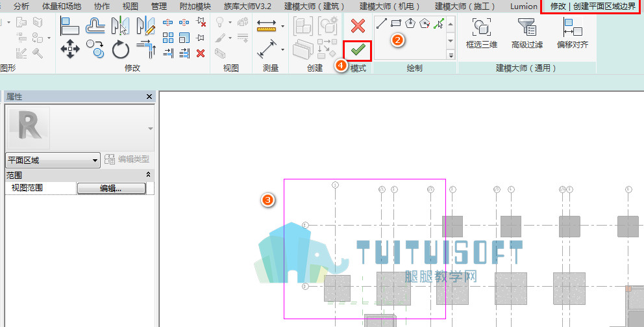Expand the Override Graphics dropdown arrow
644x327 pixels.
[x=230, y=38]
